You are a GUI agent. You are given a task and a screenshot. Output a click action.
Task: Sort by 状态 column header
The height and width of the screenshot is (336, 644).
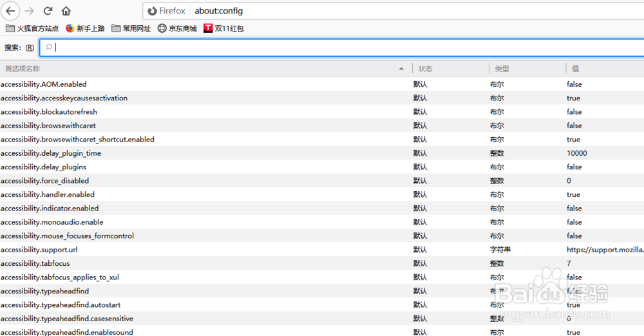pos(451,69)
